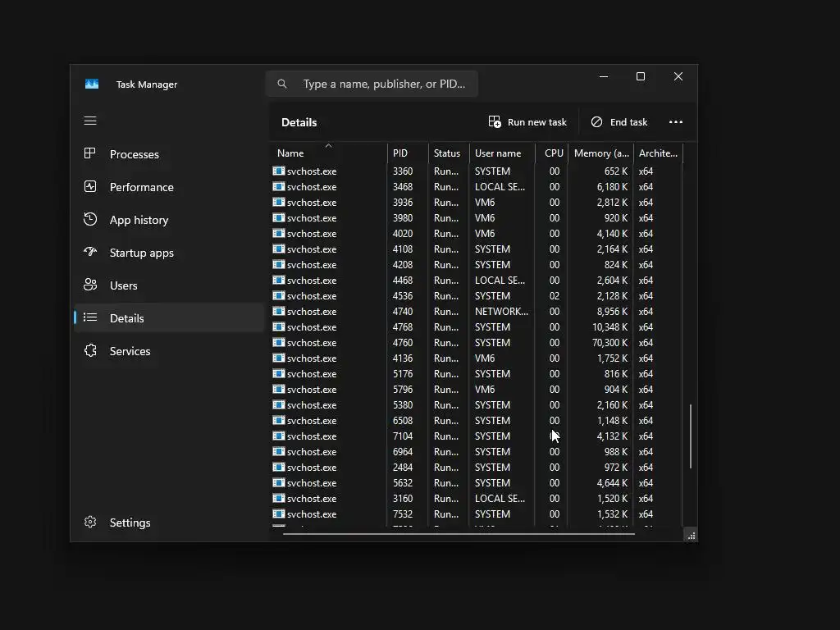The height and width of the screenshot is (630, 840).
Task: Sort by the Architecture column header
Action: tap(659, 153)
